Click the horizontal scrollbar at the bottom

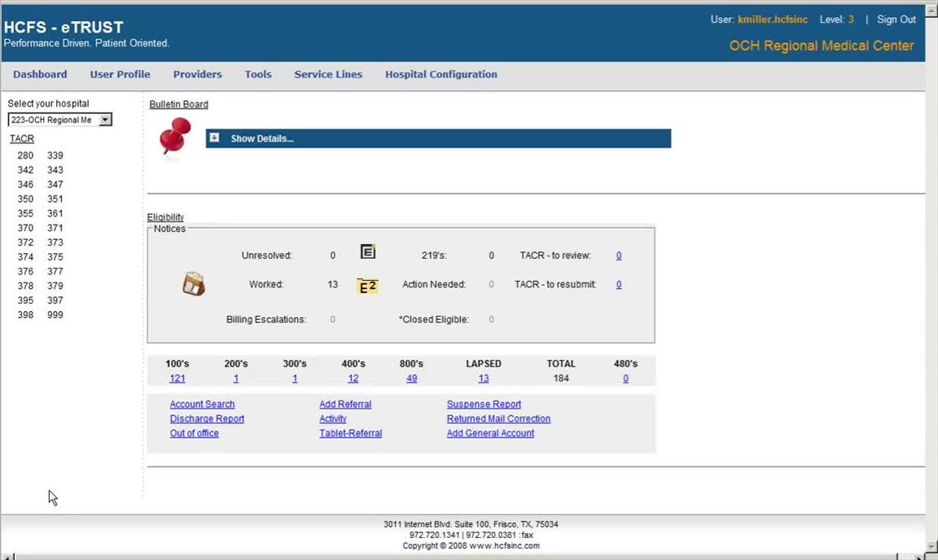pyautogui.click(x=464, y=556)
